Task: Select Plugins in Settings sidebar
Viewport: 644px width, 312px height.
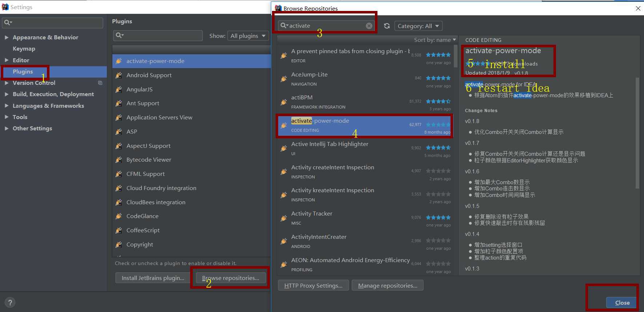Action: pyautogui.click(x=23, y=72)
